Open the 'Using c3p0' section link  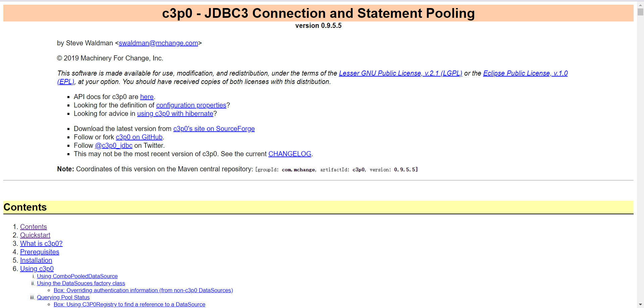(37, 269)
